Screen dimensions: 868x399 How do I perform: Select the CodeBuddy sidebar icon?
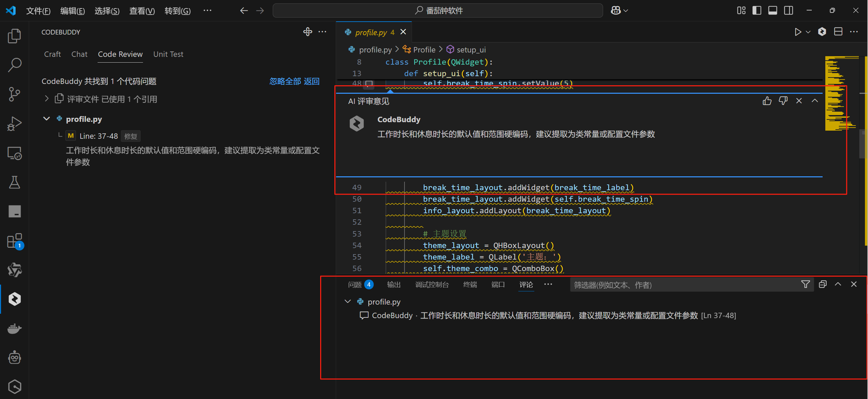pyautogui.click(x=14, y=299)
